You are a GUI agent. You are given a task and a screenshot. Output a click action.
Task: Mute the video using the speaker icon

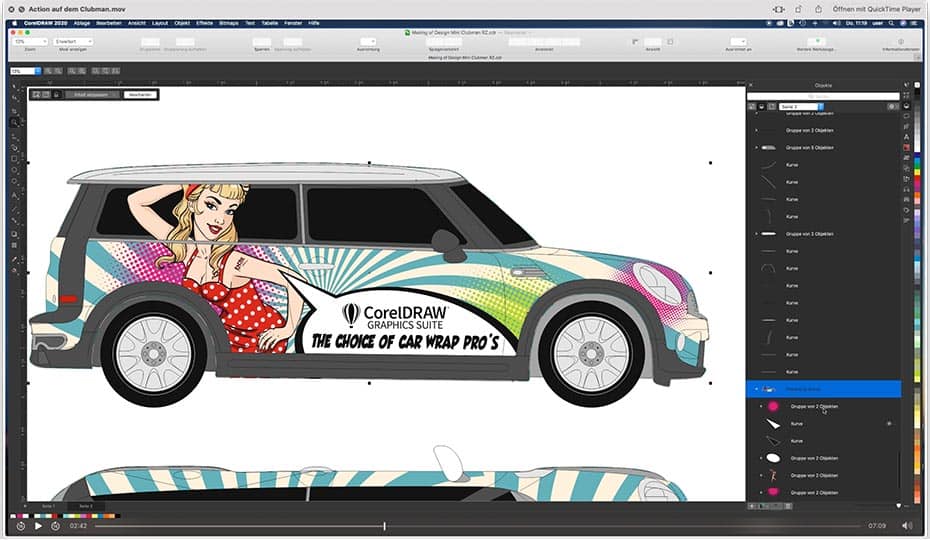click(x=907, y=526)
